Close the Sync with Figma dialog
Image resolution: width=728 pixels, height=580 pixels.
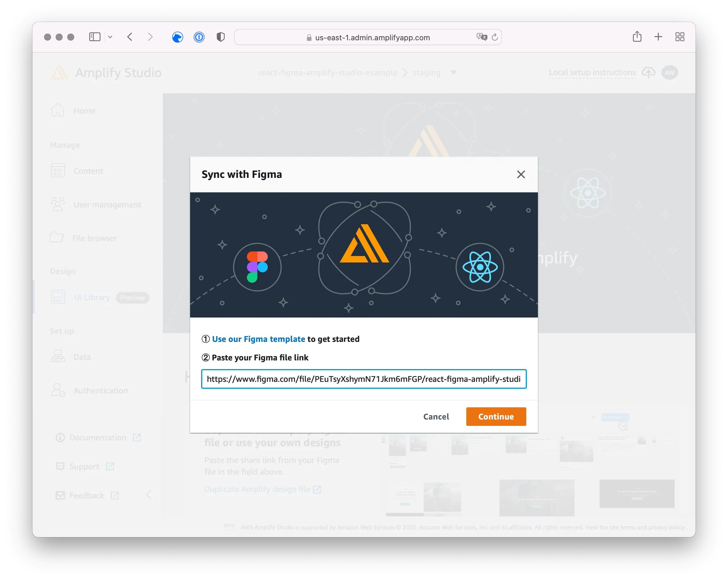coord(521,174)
